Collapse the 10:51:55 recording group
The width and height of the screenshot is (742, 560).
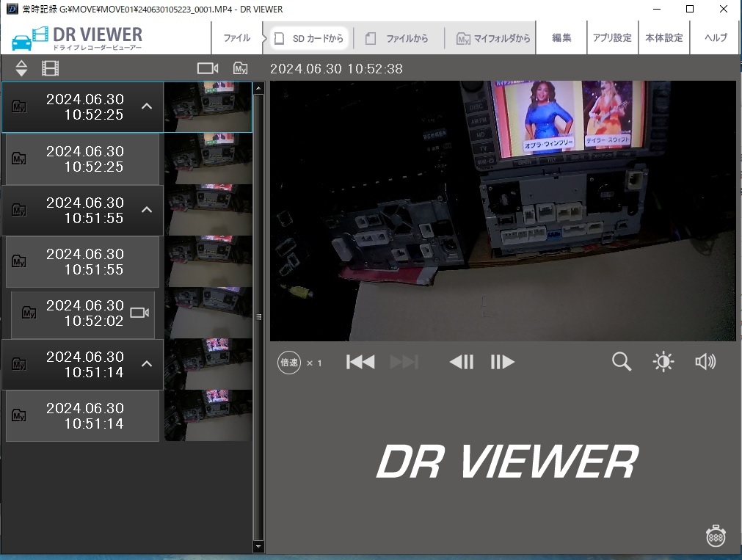[x=147, y=210]
